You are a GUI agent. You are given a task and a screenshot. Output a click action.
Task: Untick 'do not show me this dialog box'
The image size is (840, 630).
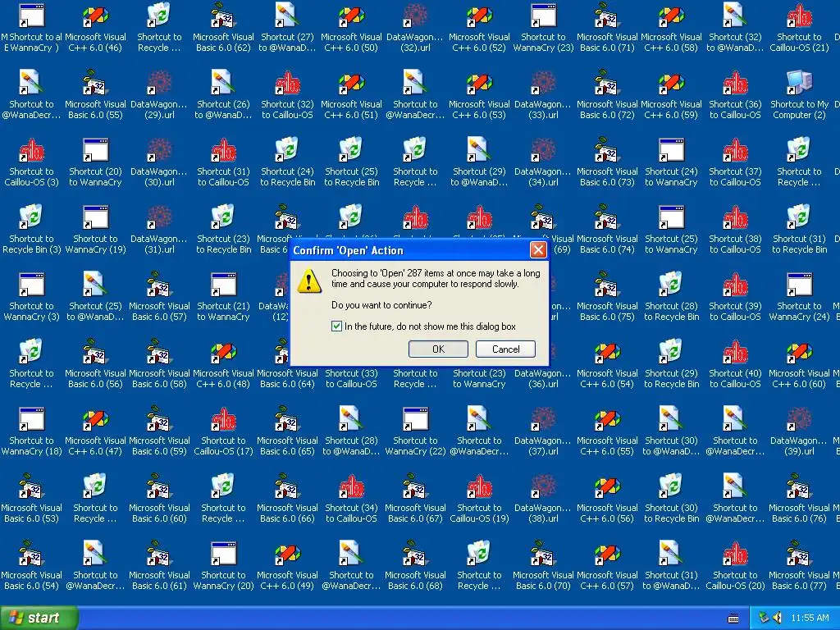[x=336, y=326]
